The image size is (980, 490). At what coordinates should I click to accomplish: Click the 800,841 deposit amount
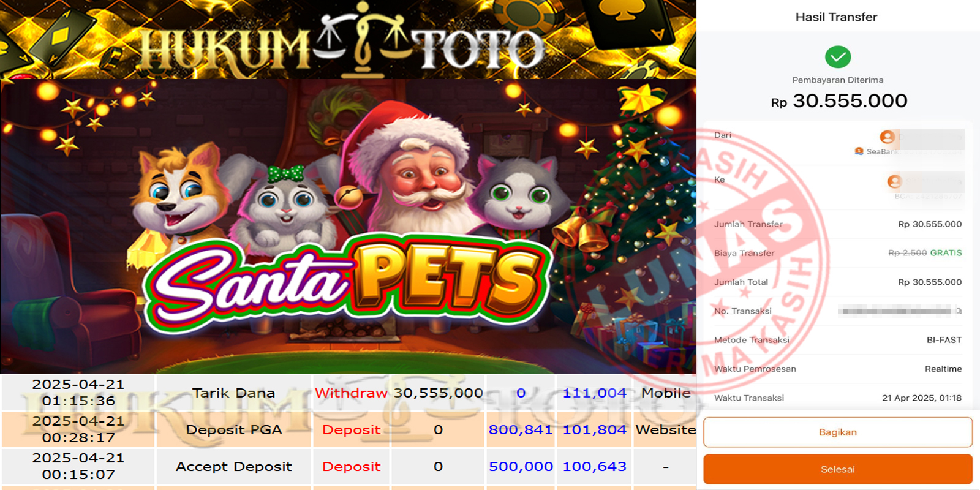pos(521,429)
